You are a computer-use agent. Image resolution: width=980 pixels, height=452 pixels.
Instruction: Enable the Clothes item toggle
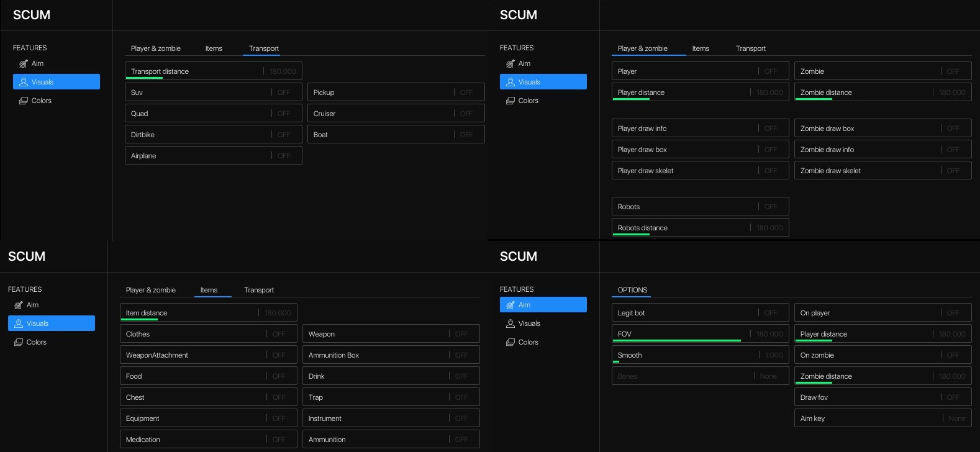pos(209,334)
